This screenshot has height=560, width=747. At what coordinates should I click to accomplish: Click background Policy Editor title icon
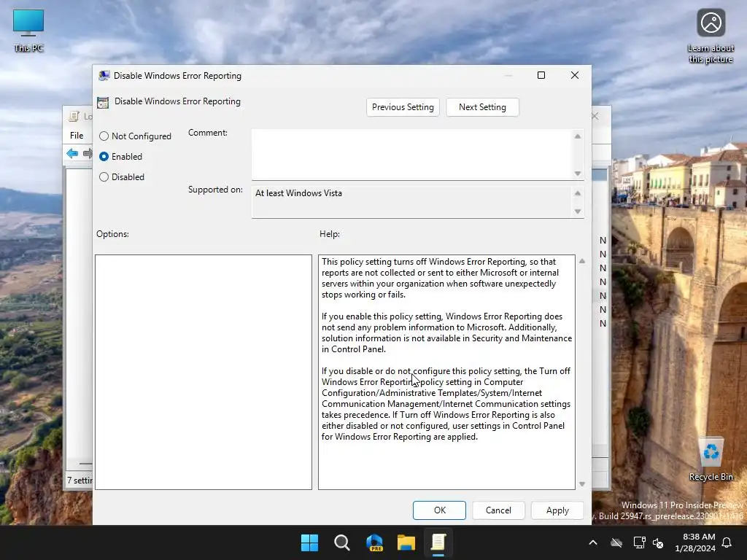point(74,116)
